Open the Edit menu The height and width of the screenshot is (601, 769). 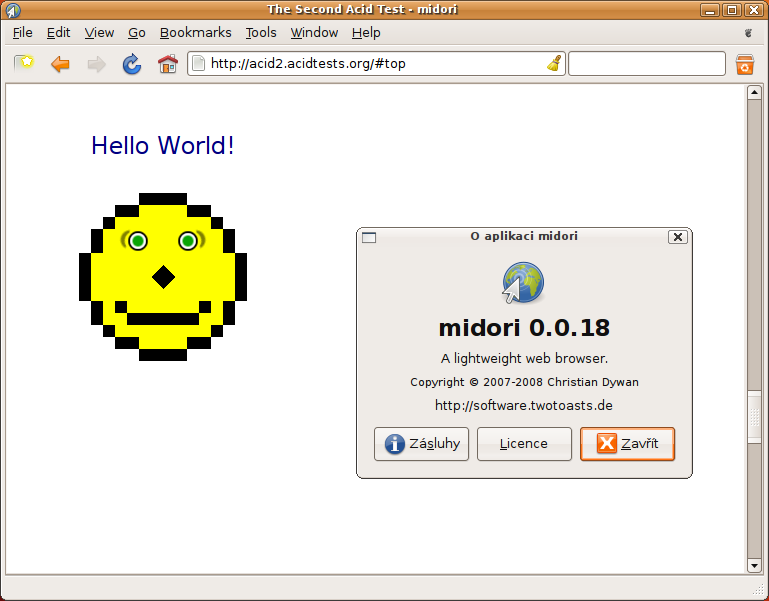coord(58,32)
